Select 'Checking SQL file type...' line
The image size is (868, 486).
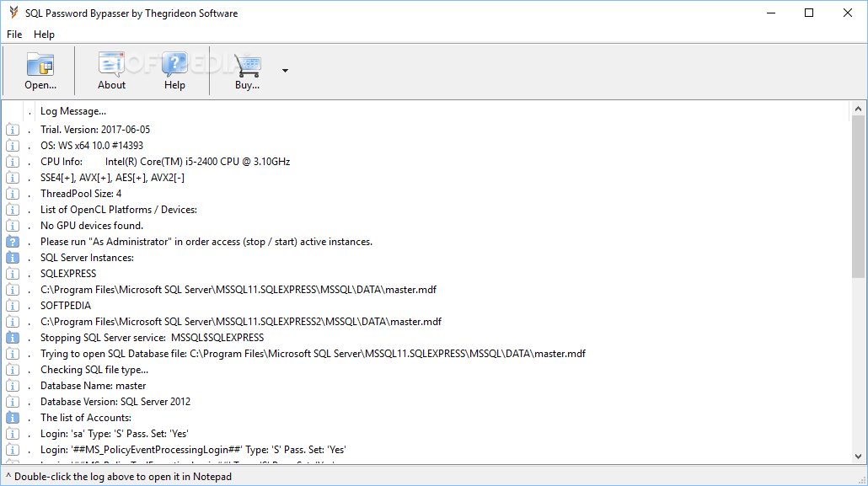94,371
